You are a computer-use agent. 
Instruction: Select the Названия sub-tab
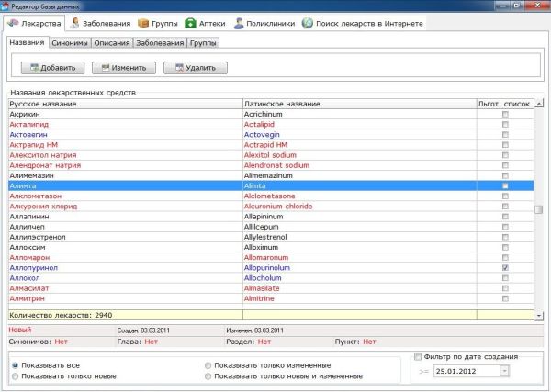tap(27, 42)
